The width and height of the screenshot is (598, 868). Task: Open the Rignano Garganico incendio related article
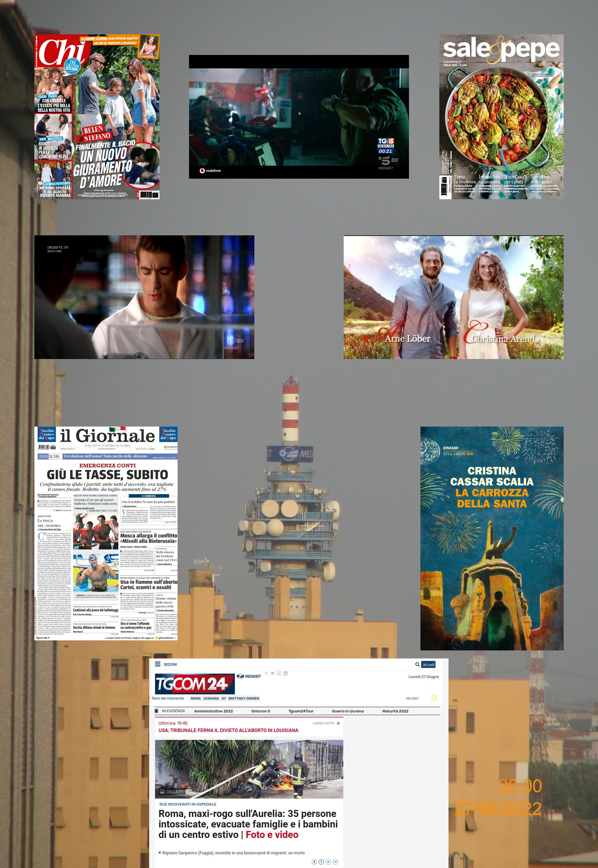pos(233,853)
